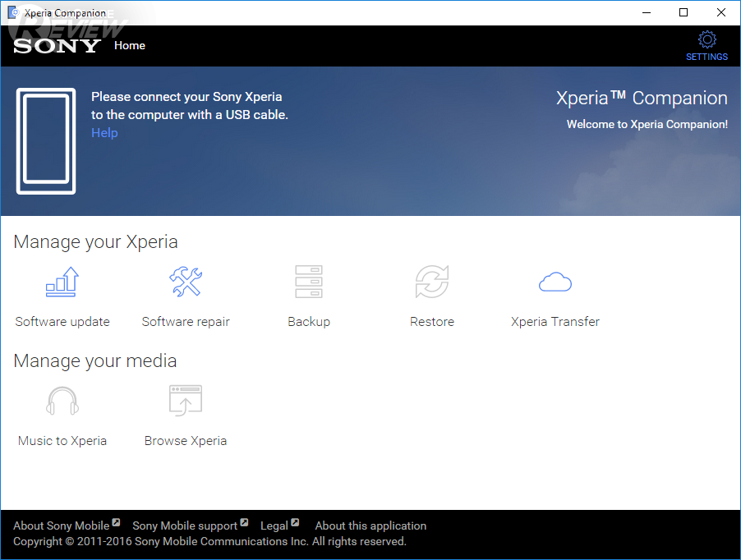The height and width of the screenshot is (560, 741).
Task: Open the Browse Xperia window icon
Action: coord(186,401)
